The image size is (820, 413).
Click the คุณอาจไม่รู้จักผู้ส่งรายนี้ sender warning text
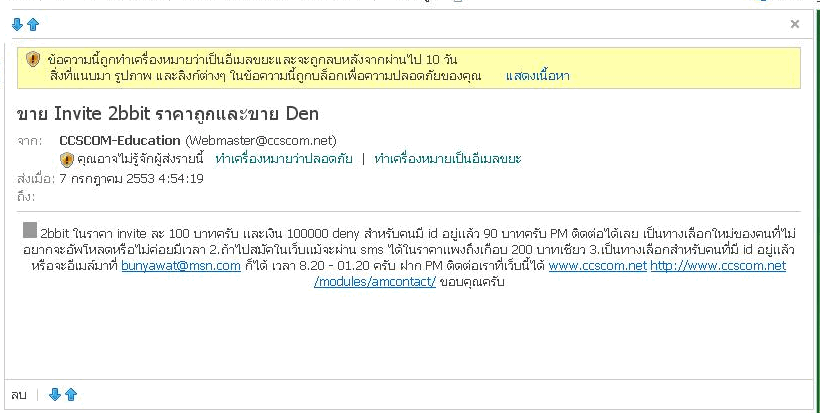tap(140, 159)
